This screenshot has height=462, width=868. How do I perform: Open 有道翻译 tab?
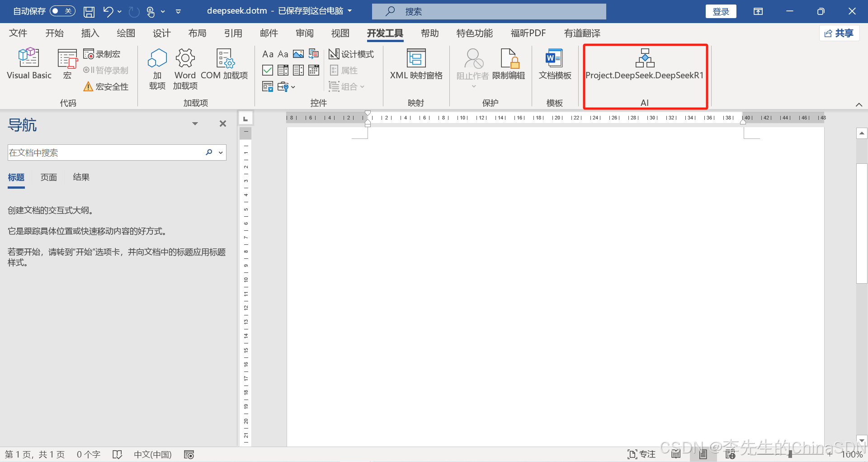click(582, 33)
